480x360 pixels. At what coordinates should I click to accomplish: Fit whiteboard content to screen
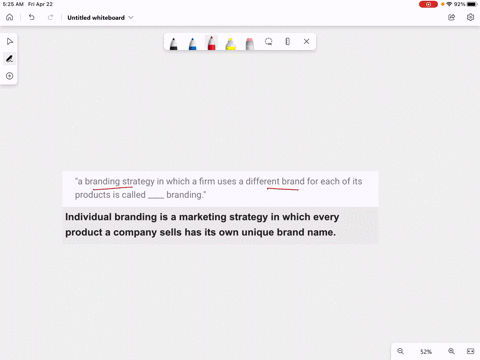[x=471, y=351]
